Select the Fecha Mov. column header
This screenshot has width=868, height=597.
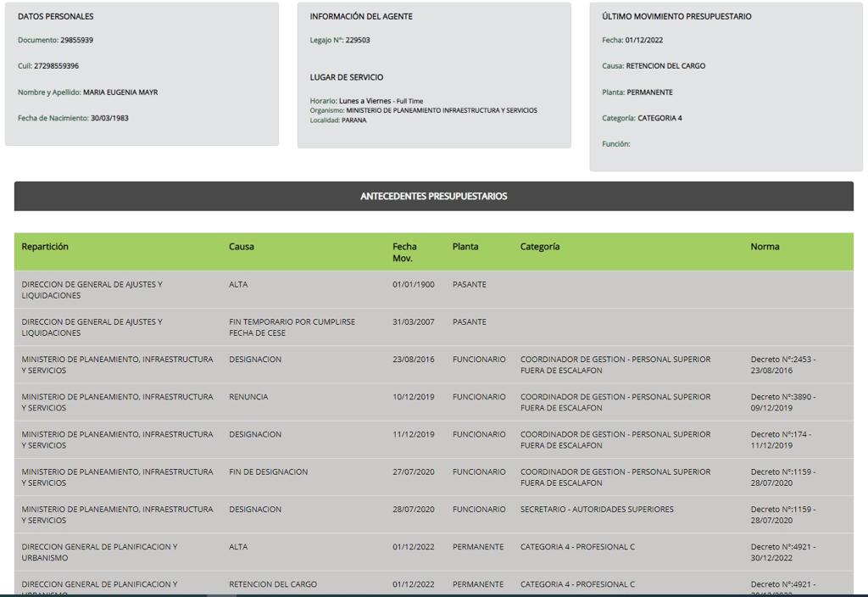click(x=404, y=252)
